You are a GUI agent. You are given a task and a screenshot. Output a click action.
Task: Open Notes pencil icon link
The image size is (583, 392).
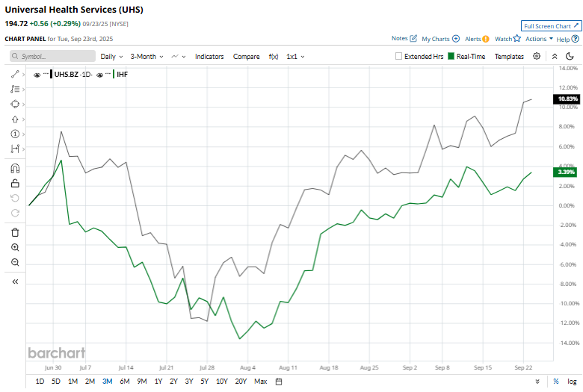[404, 38]
